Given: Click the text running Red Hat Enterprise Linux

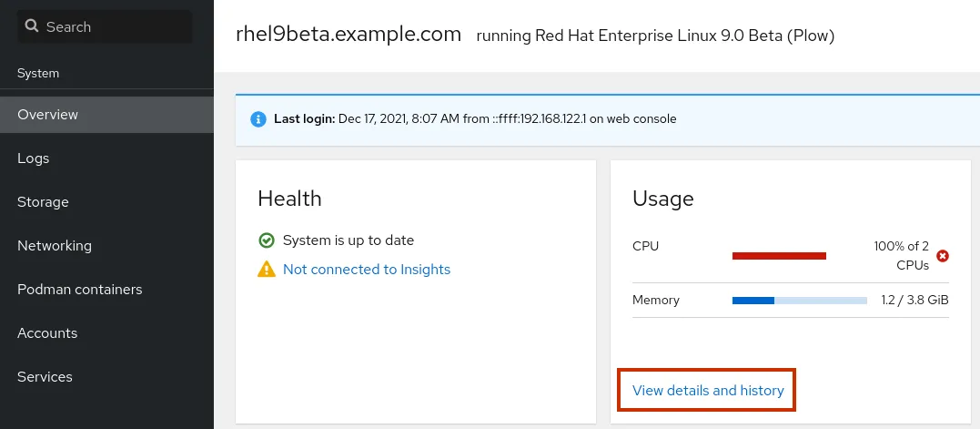Looking at the screenshot, I should [655, 36].
